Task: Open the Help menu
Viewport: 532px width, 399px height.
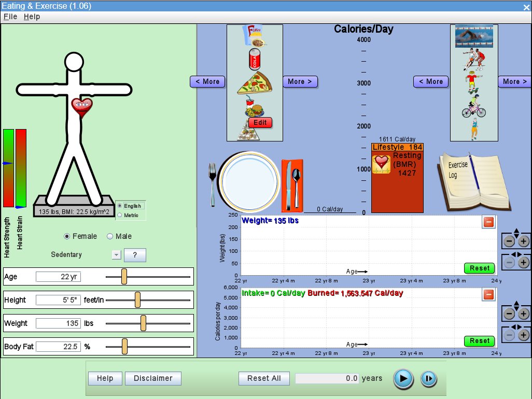Action: tap(32, 17)
